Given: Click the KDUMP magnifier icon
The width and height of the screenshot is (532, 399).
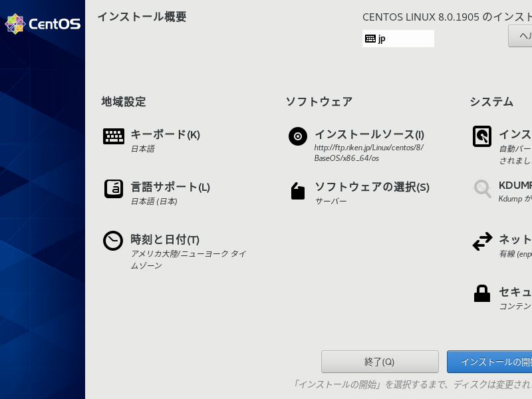Looking at the screenshot, I should point(483,189).
